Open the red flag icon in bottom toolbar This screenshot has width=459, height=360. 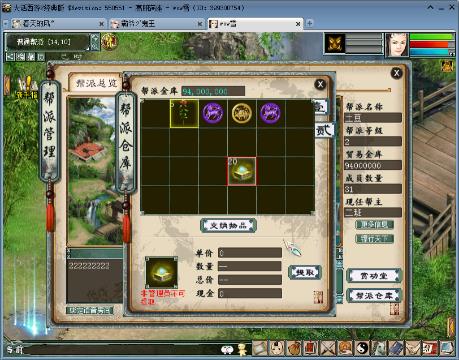(x=430, y=348)
